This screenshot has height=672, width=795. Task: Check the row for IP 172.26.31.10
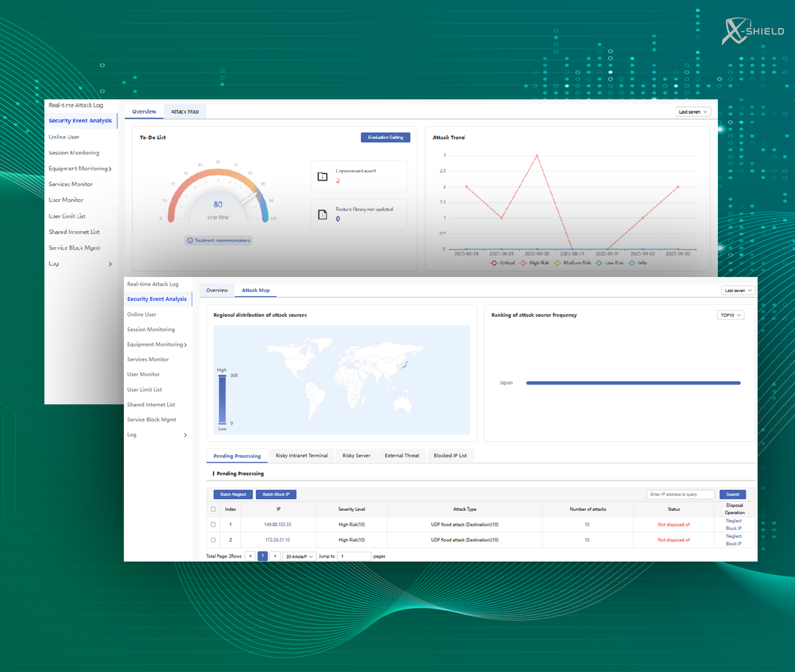213,540
